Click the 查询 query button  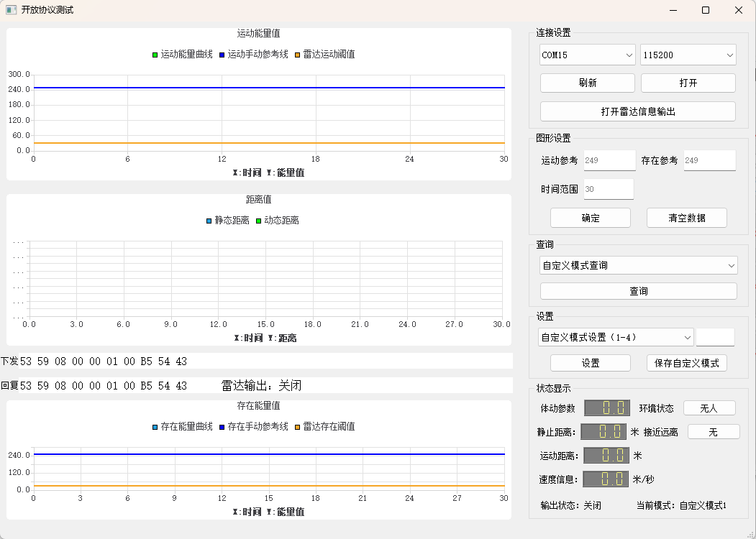tap(638, 291)
